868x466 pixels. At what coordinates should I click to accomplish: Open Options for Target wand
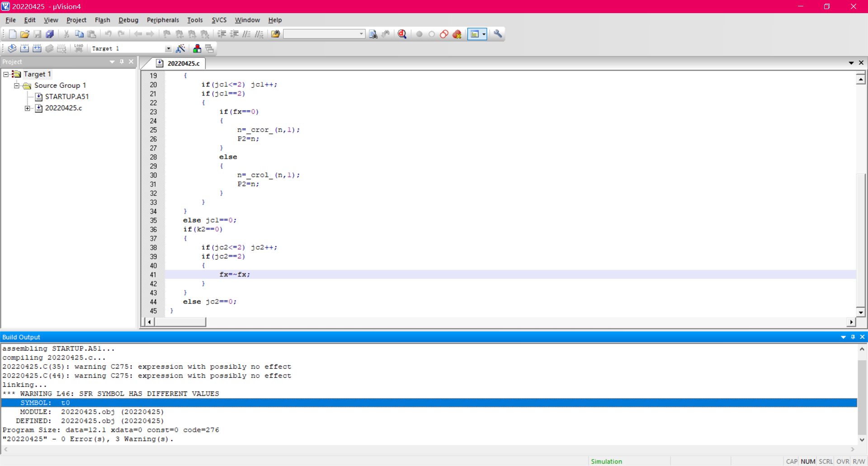(180, 48)
